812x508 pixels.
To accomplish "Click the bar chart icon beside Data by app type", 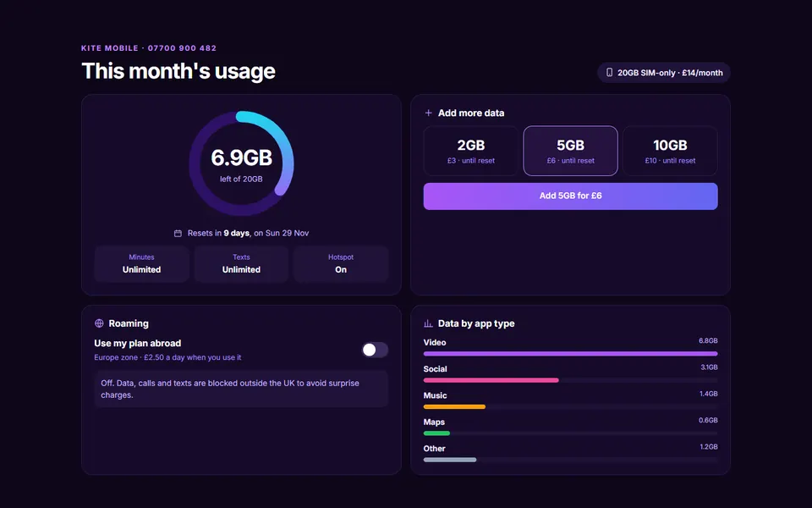I will (x=428, y=323).
